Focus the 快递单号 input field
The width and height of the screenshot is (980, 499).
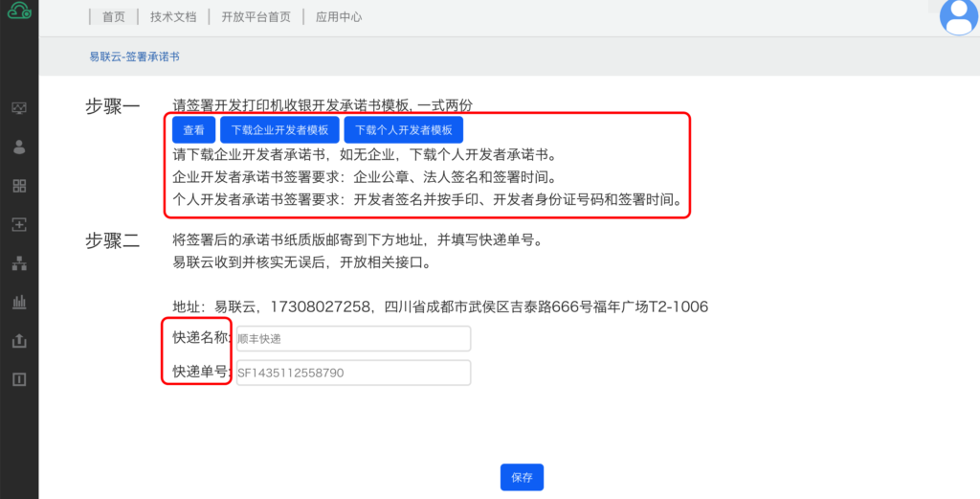pos(354,373)
